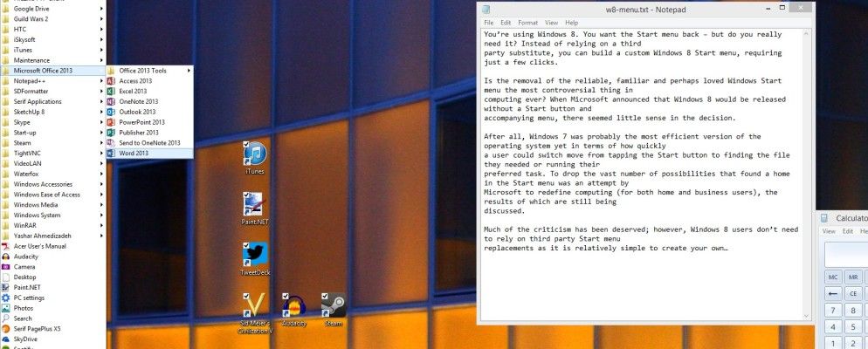
Task: Open Access 2013 from the Office submenu
Action: click(x=149, y=81)
